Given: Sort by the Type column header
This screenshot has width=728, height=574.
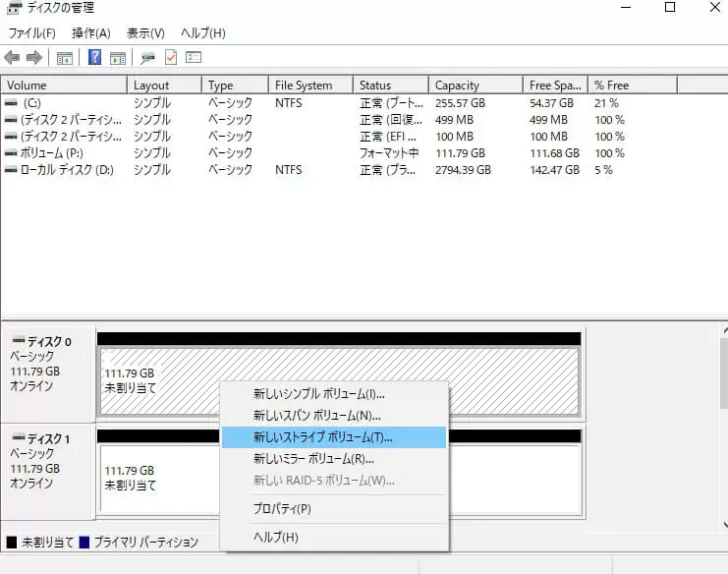Looking at the screenshot, I should tap(235, 86).
